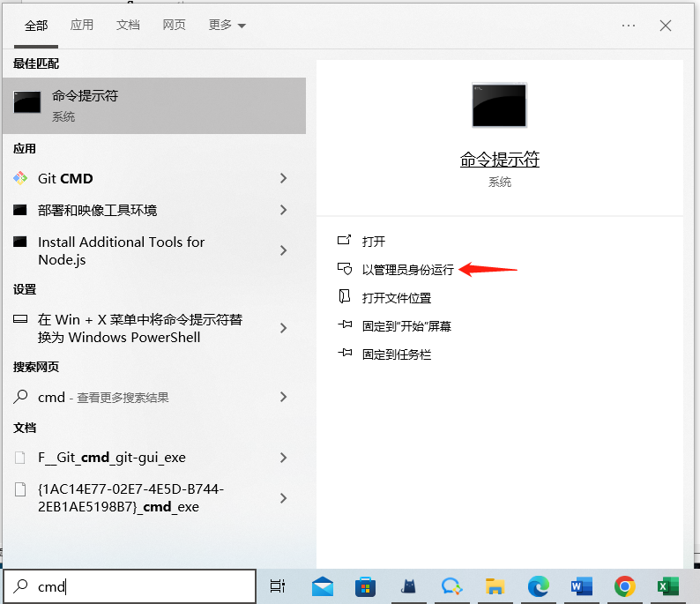Select Install Additional Tools for Node.js text
Screen dimensions: 700x604
pos(122,251)
